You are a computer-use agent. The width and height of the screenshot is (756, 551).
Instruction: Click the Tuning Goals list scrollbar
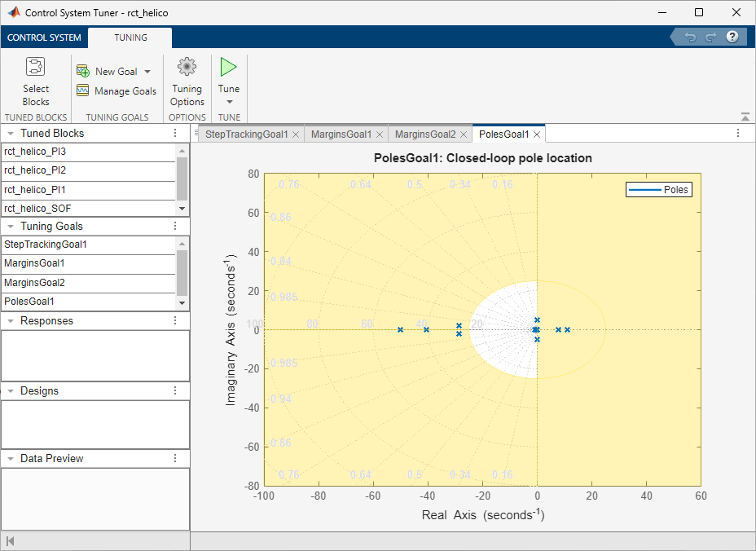pos(182,273)
